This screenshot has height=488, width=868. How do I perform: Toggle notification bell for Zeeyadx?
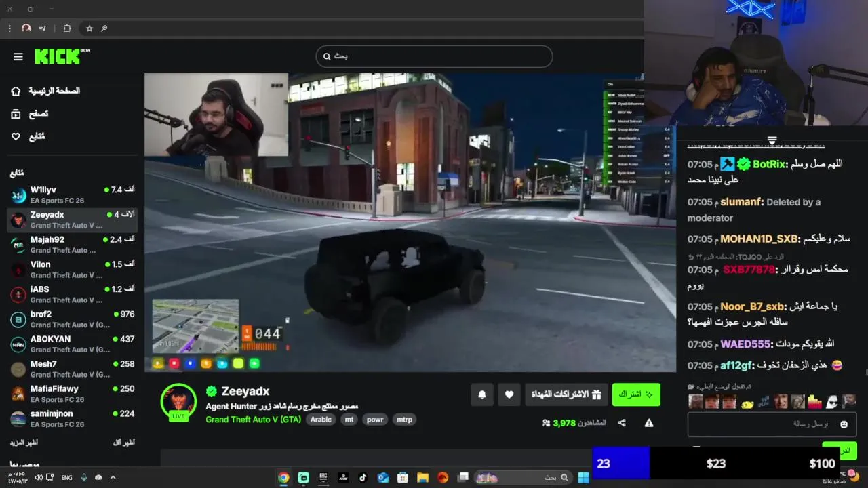482,394
